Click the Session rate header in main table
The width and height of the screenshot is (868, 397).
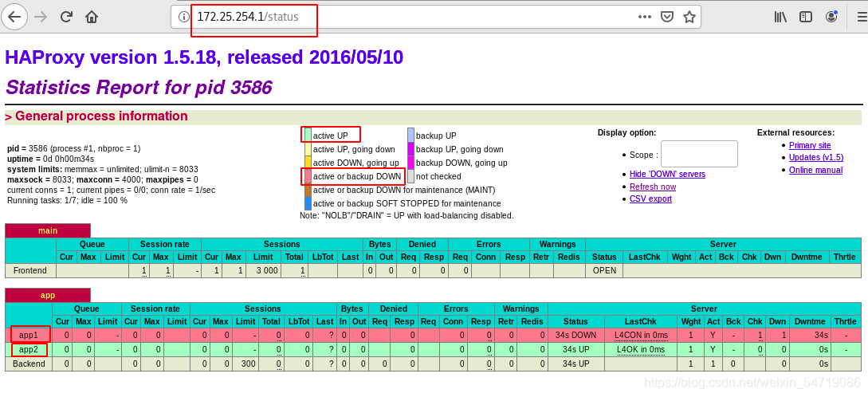[x=165, y=244]
